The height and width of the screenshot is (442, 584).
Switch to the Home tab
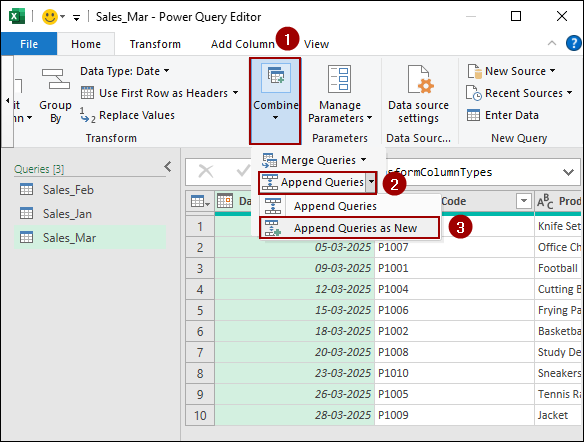pyautogui.click(x=86, y=44)
